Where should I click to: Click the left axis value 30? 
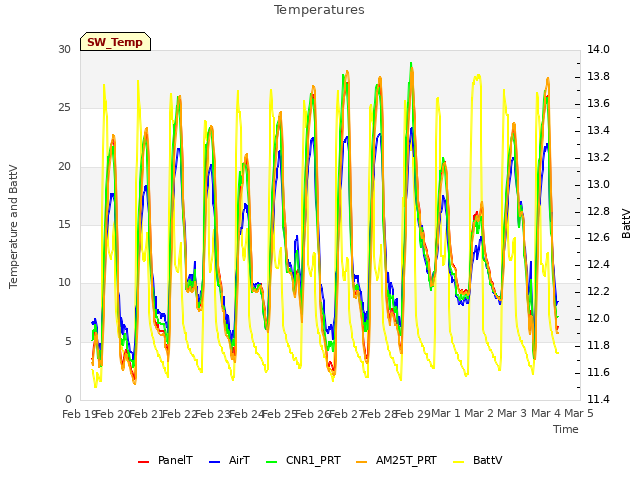tap(64, 49)
